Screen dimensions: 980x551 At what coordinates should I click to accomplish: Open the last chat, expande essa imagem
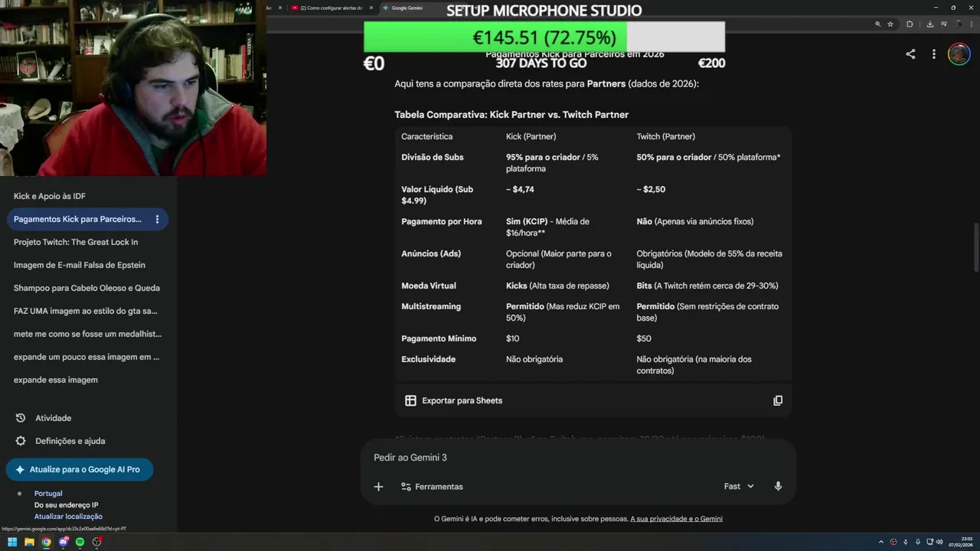(56, 380)
